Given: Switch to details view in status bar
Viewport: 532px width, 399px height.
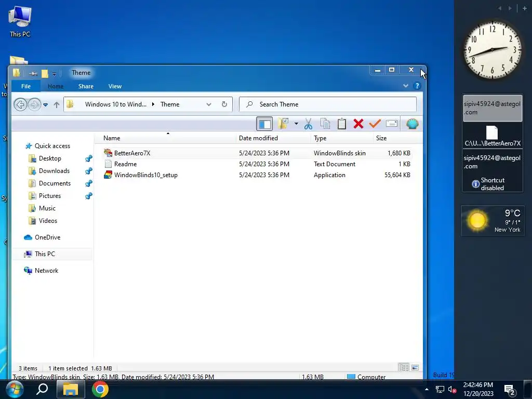Looking at the screenshot, I should pos(404,368).
